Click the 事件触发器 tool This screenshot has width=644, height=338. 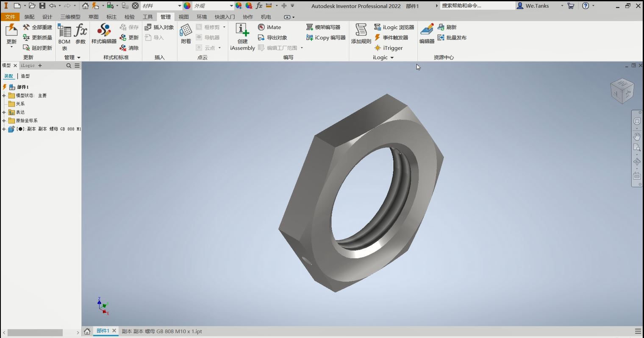[393, 37]
